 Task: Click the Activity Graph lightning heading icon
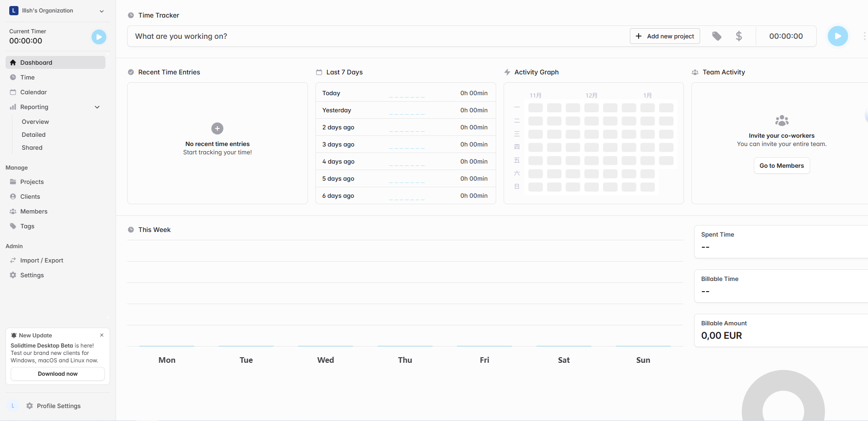coord(507,72)
